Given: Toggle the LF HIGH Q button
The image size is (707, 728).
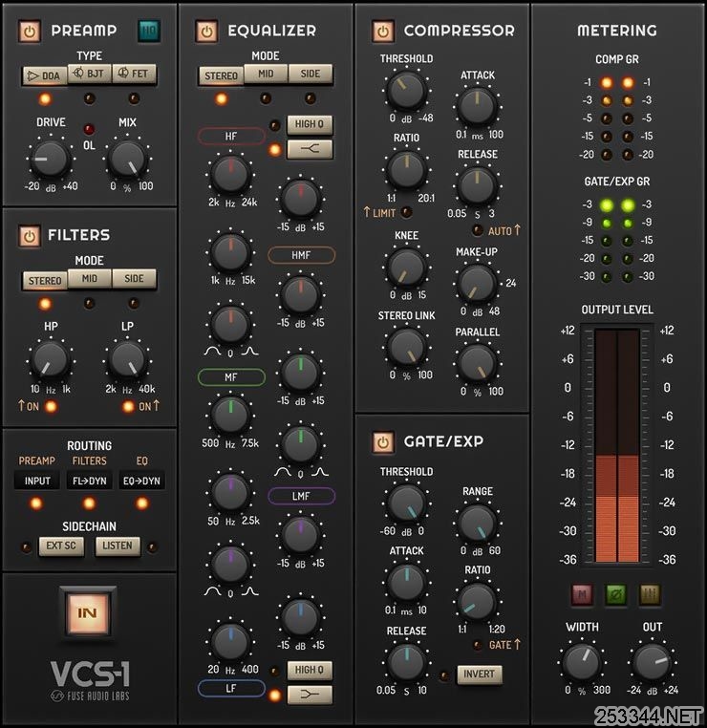Looking at the screenshot, I should (x=310, y=670).
